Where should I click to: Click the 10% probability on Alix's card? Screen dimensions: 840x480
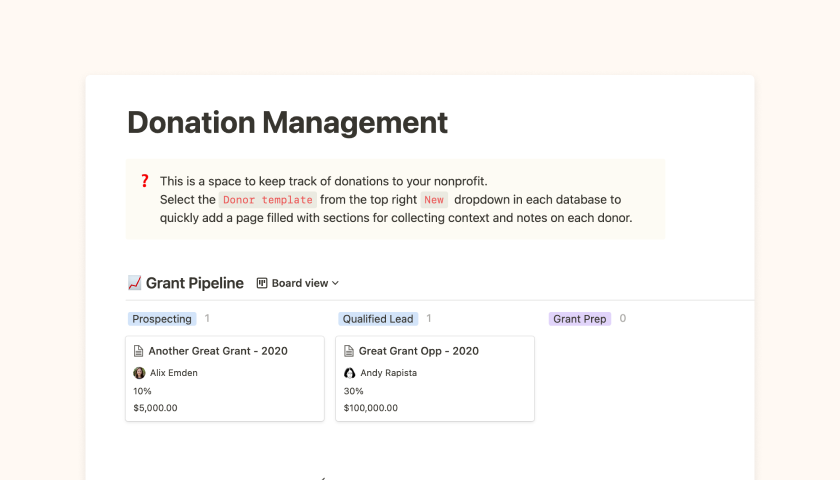click(142, 391)
